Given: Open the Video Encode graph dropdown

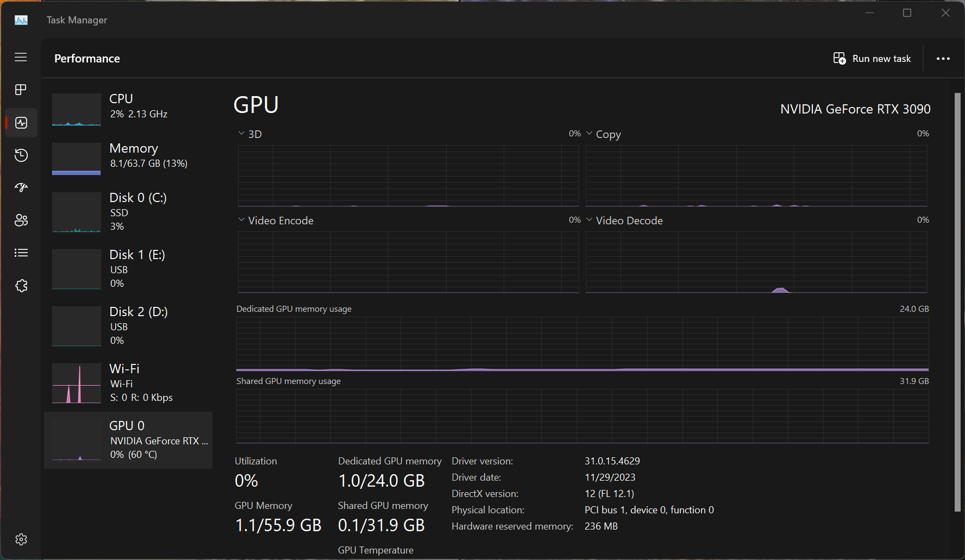Looking at the screenshot, I should [x=275, y=221].
